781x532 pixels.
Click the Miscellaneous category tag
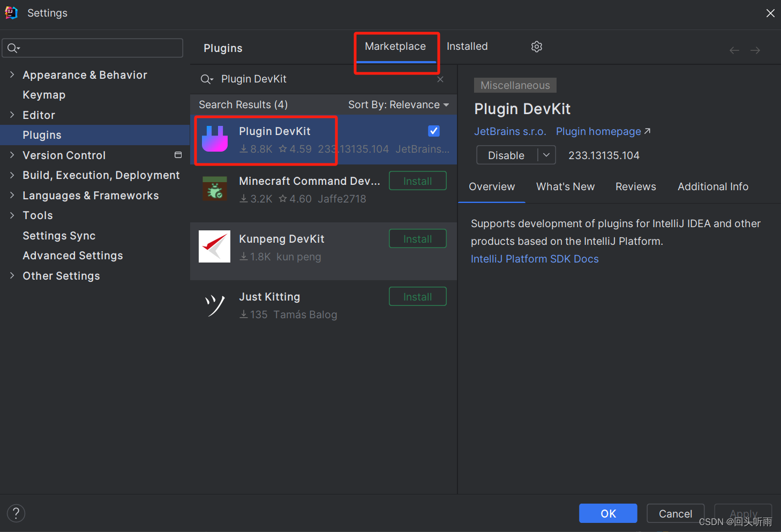[515, 85]
